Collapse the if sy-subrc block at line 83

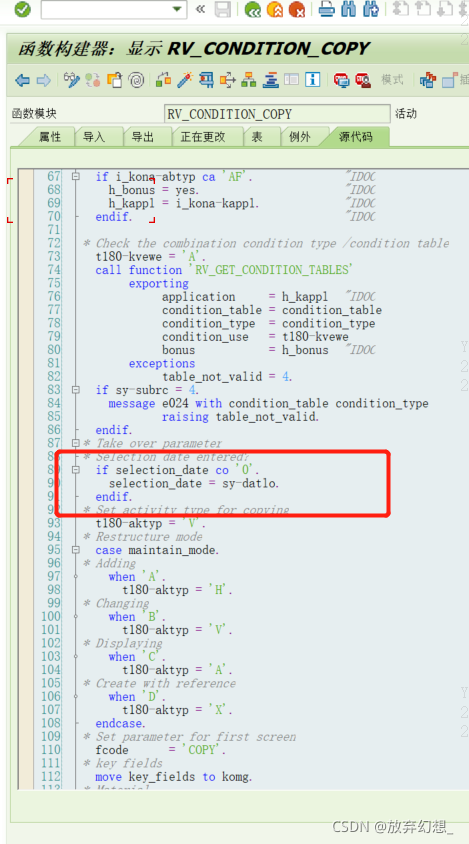pyautogui.click(x=76, y=390)
